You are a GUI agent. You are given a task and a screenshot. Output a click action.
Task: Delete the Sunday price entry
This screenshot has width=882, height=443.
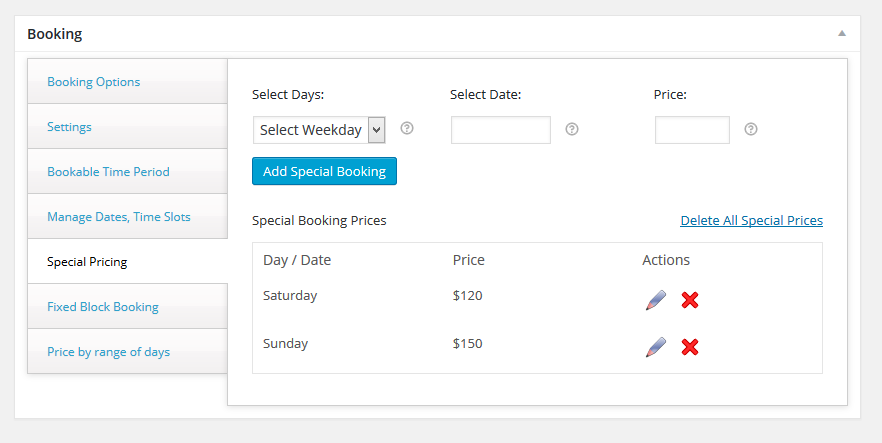tap(689, 347)
